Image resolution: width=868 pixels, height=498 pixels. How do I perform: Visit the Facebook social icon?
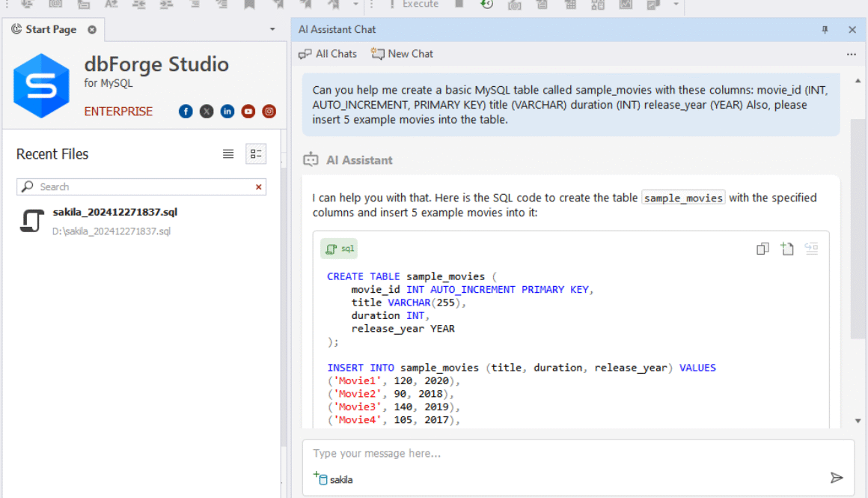(x=185, y=111)
